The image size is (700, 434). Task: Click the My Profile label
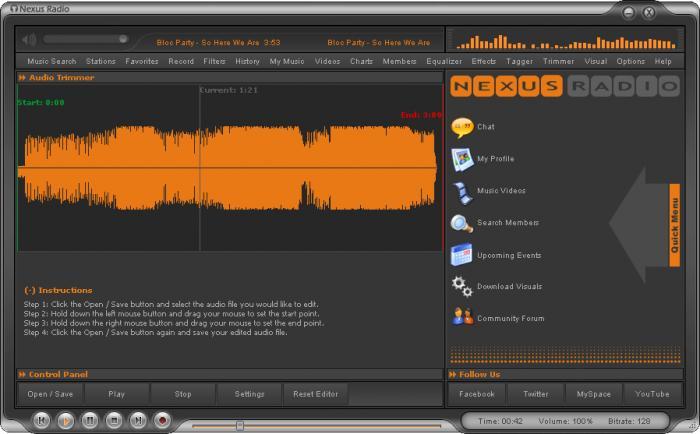[x=496, y=159]
